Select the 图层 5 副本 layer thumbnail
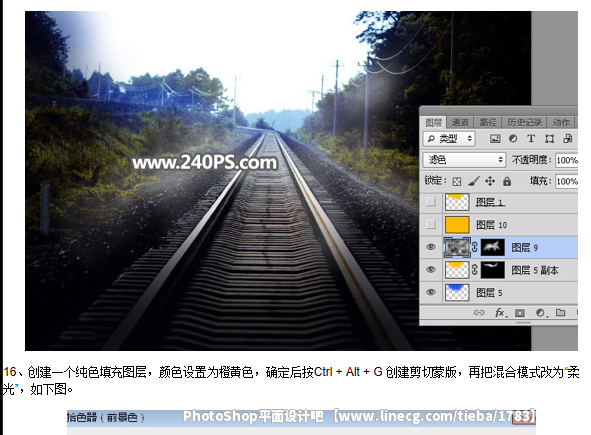This screenshot has height=435, width=591. (457, 270)
